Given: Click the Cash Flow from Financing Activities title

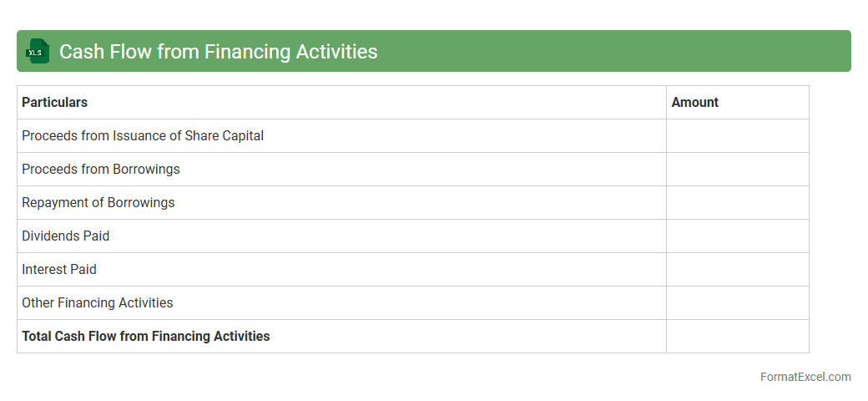Looking at the screenshot, I should pyautogui.click(x=218, y=52).
